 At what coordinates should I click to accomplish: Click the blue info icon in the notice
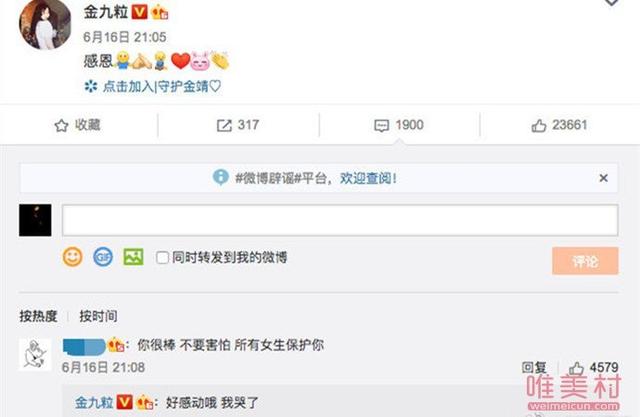pos(221,177)
